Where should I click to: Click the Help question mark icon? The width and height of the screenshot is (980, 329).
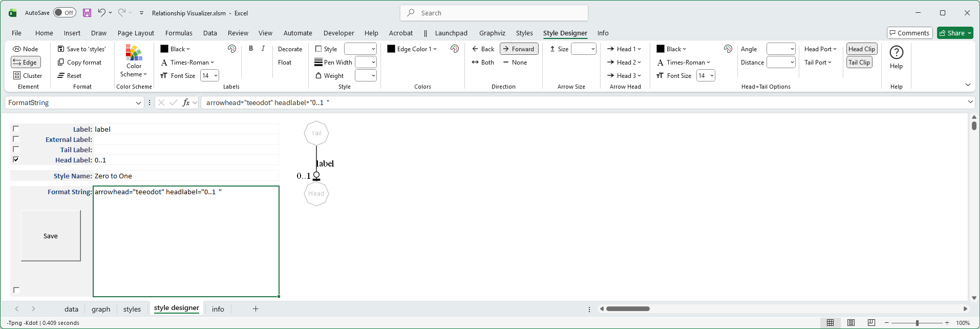pyautogui.click(x=896, y=53)
